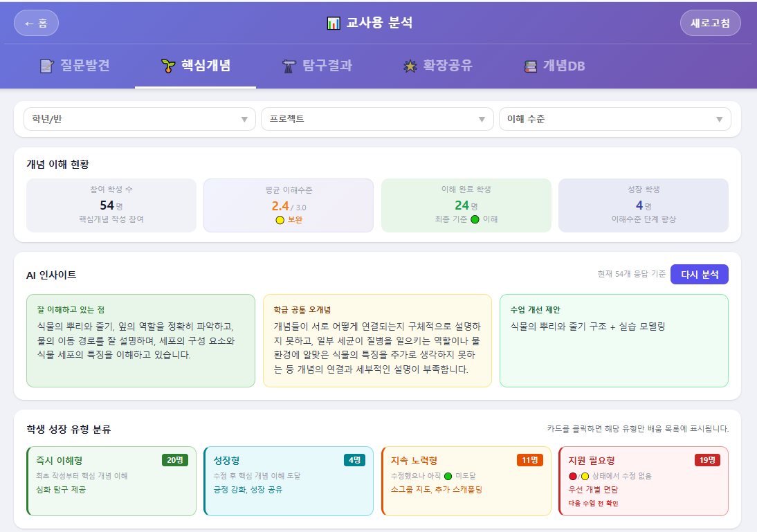Click the 다시 분석 button
Screen dimensions: 757x532
[699, 274]
